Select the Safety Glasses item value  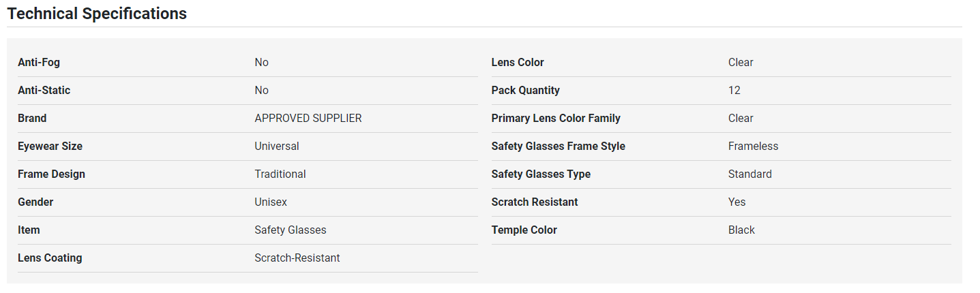tap(291, 230)
